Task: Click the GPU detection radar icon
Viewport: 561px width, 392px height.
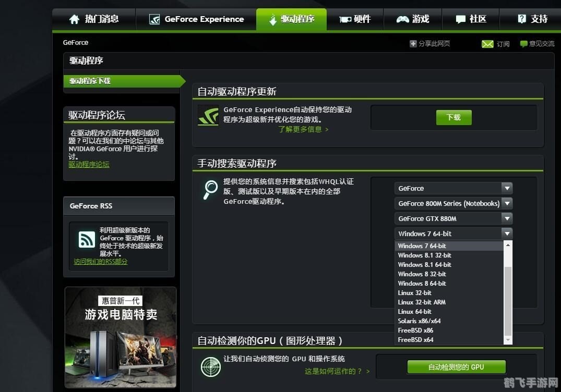Action: point(210,367)
